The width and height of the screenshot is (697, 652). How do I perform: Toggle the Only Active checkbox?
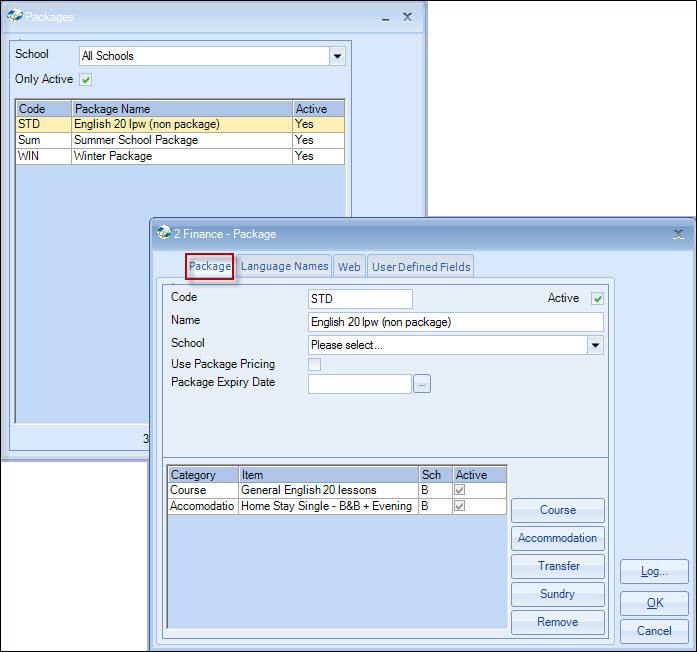click(x=86, y=79)
